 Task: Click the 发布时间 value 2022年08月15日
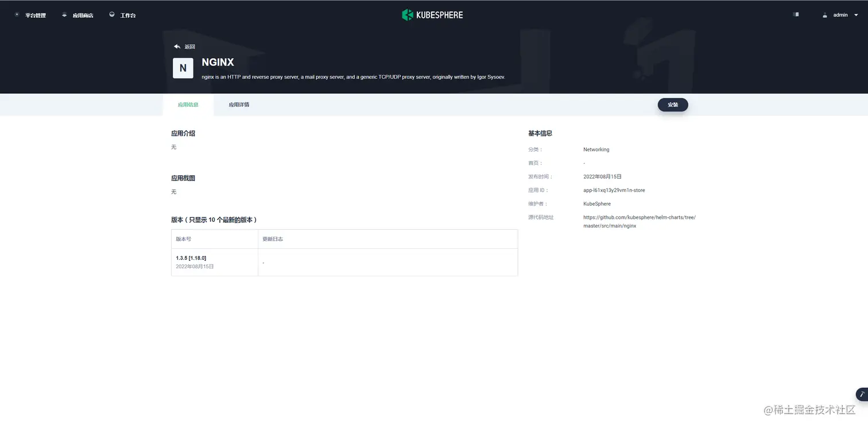pyautogui.click(x=602, y=176)
